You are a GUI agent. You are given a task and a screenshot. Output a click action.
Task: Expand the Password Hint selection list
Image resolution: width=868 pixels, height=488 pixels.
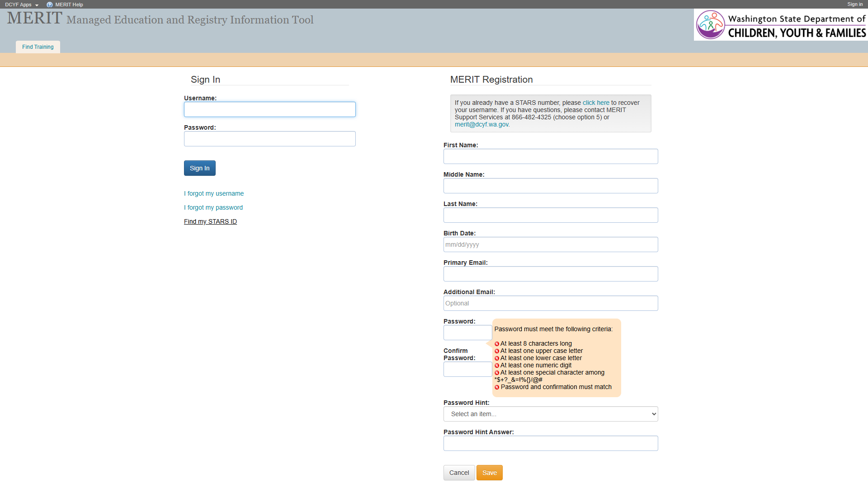pos(550,413)
